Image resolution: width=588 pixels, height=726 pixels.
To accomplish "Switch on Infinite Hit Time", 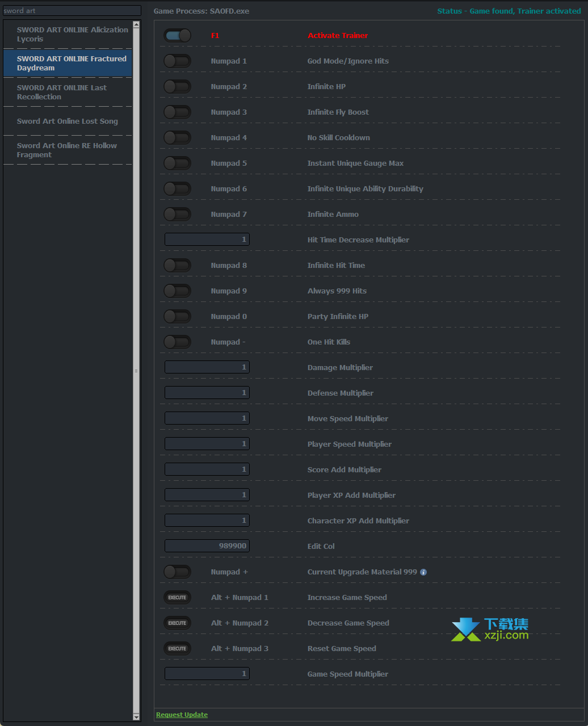I will click(x=177, y=265).
